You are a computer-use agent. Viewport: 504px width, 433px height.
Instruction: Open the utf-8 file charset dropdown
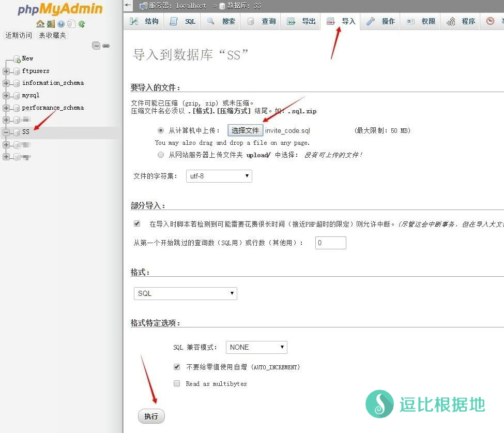(x=219, y=176)
